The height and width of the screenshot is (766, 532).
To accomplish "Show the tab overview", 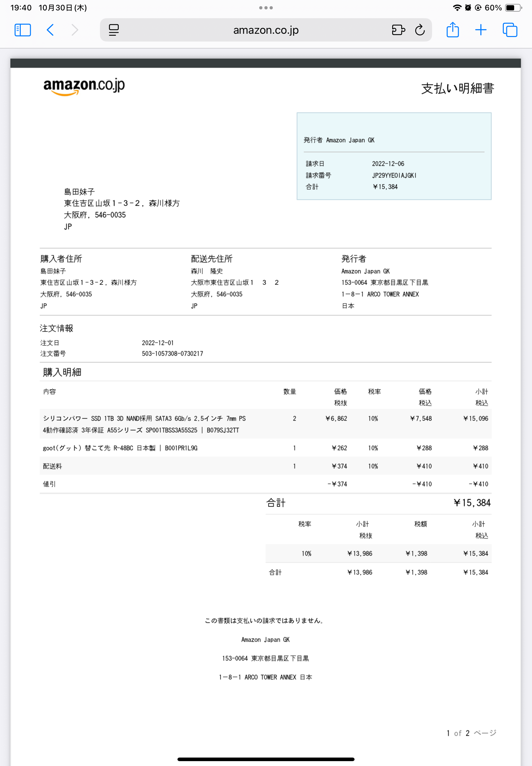I will [x=510, y=30].
